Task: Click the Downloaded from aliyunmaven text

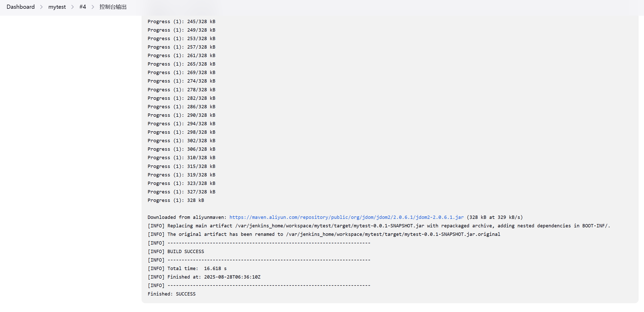Action: point(187,217)
